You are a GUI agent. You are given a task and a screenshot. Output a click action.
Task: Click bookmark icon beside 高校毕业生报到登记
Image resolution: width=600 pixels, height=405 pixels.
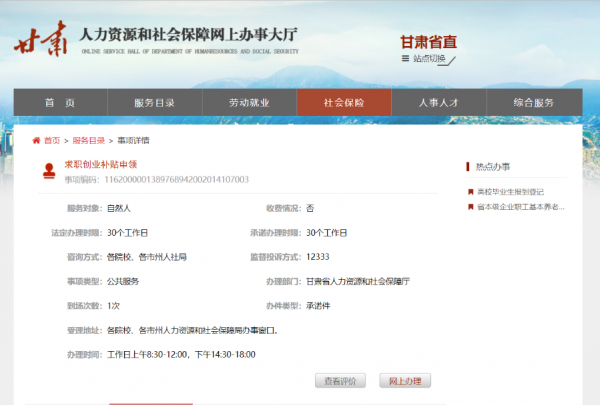tap(471, 192)
